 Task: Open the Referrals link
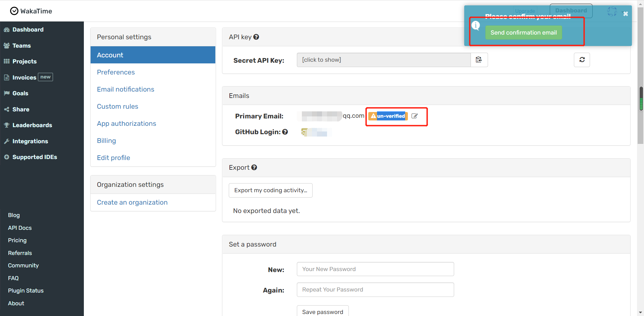20,253
